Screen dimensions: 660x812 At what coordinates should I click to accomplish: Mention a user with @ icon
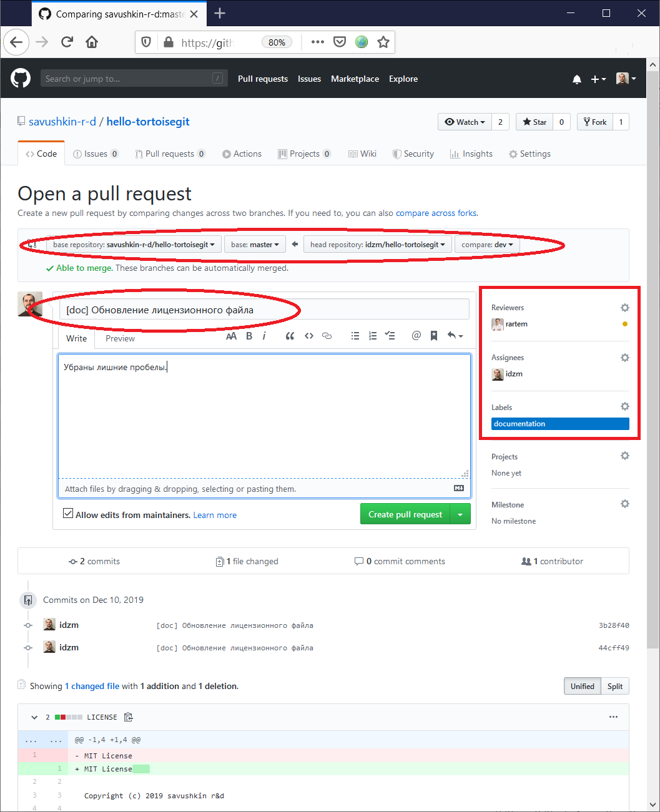coord(416,336)
